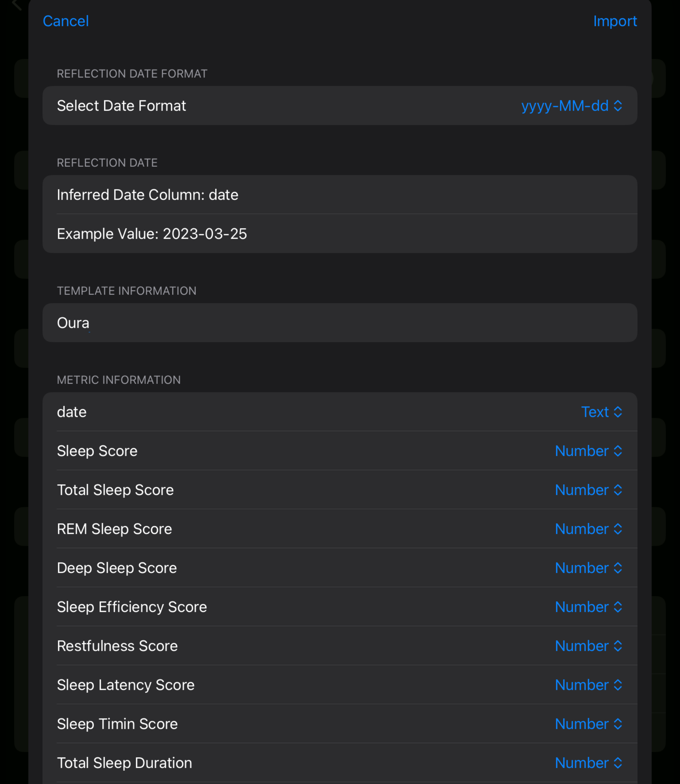
Task: Open the yyyy-MM-dd date format picker
Action: pos(571,106)
